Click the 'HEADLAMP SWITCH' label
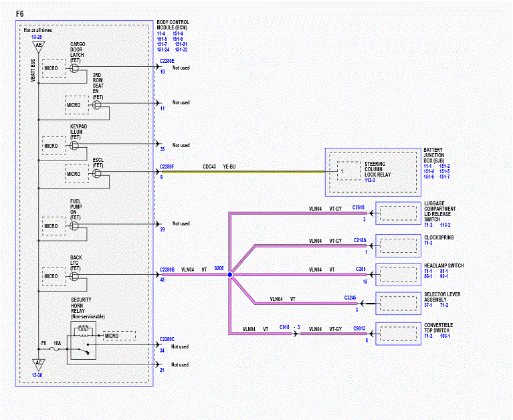The image size is (513, 420). point(444,266)
